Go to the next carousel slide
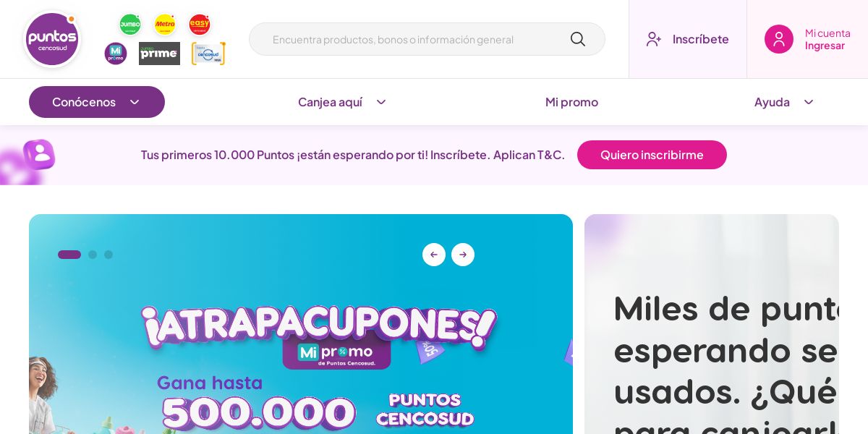 point(463,255)
